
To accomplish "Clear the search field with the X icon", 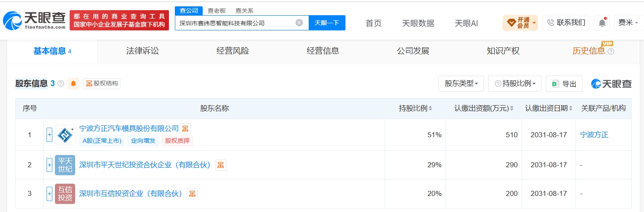I will coord(299,23).
